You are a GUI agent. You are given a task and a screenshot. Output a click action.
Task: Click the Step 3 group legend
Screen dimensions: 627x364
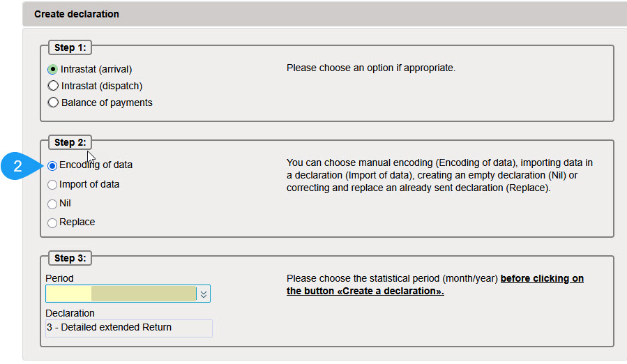click(70, 258)
